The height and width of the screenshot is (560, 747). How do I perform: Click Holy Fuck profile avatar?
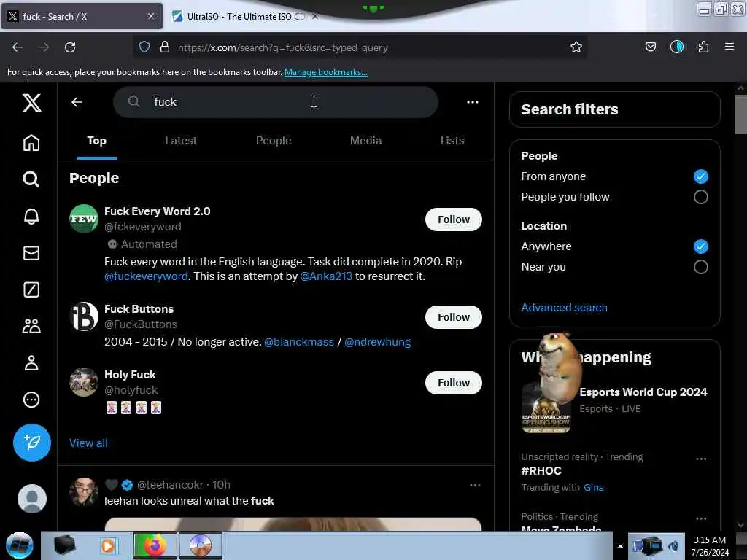coord(84,382)
